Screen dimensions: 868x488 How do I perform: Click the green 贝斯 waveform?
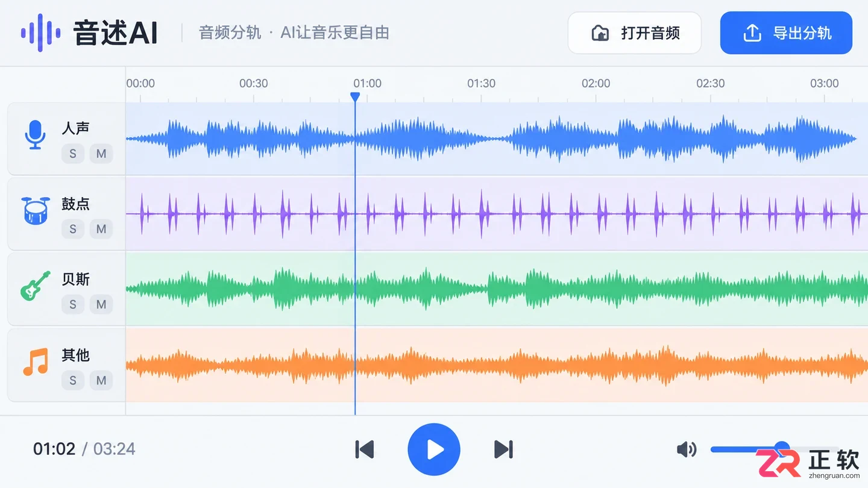pyautogui.click(x=497, y=289)
